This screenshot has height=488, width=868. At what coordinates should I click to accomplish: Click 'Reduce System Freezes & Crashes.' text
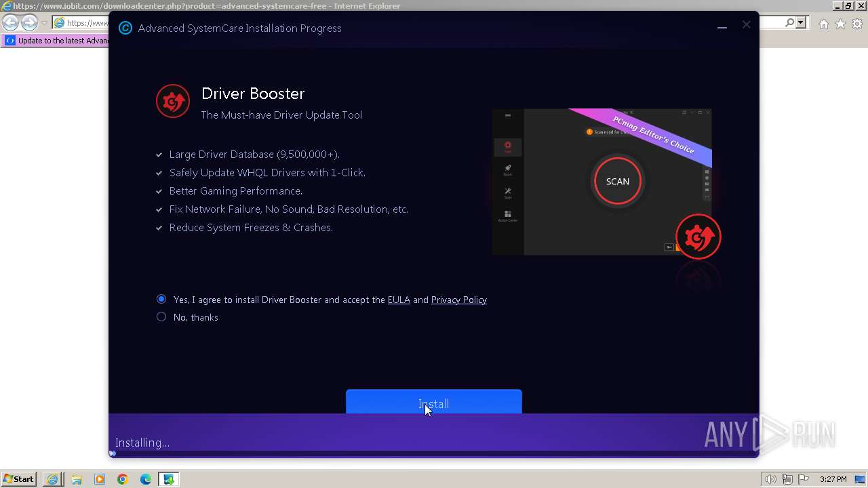point(251,227)
